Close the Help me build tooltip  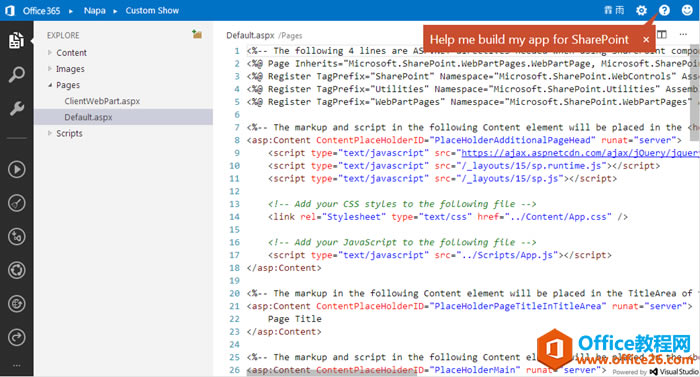coord(646,40)
